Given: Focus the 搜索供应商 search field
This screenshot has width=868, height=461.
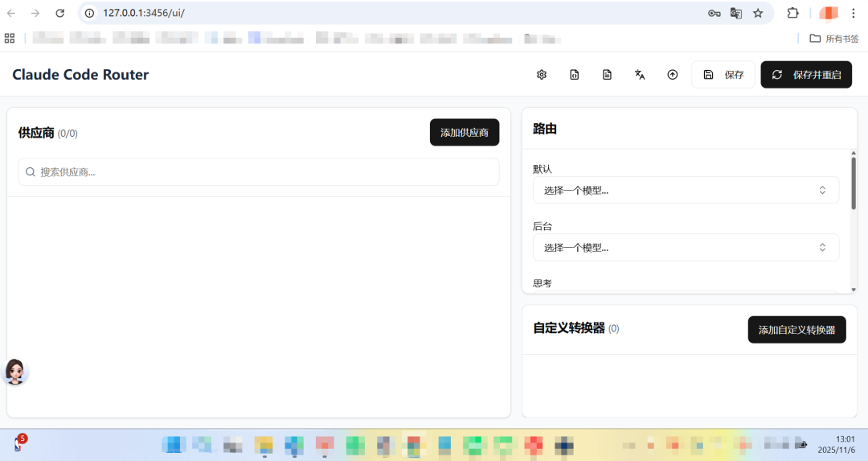Looking at the screenshot, I should click(x=259, y=171).
